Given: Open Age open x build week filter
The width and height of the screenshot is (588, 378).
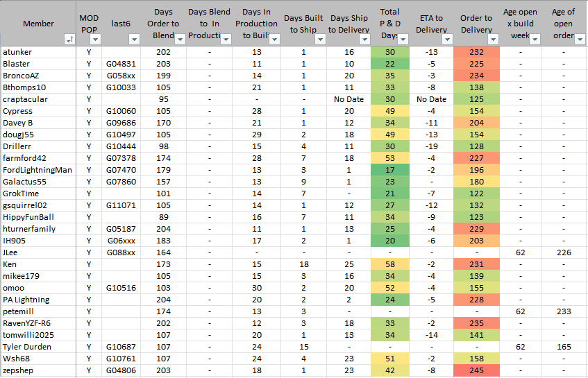Looking at the screenshot, I should [535, 40].
